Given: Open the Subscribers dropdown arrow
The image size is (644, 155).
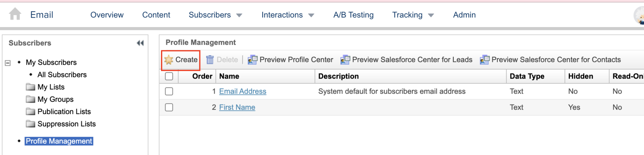Looking at the screenshot, I should pos(239,15).
